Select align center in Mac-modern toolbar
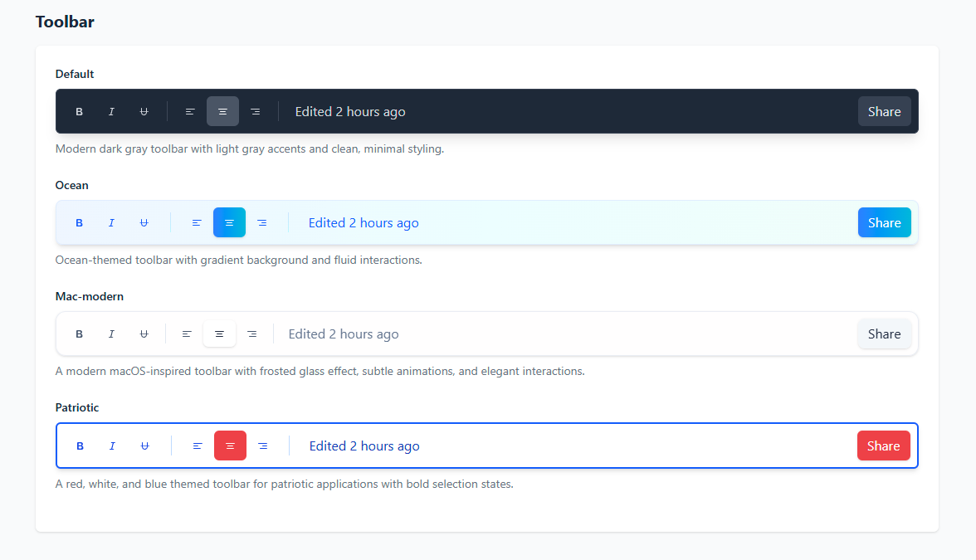Screen dimensions: 976x560 pos(219,334)
